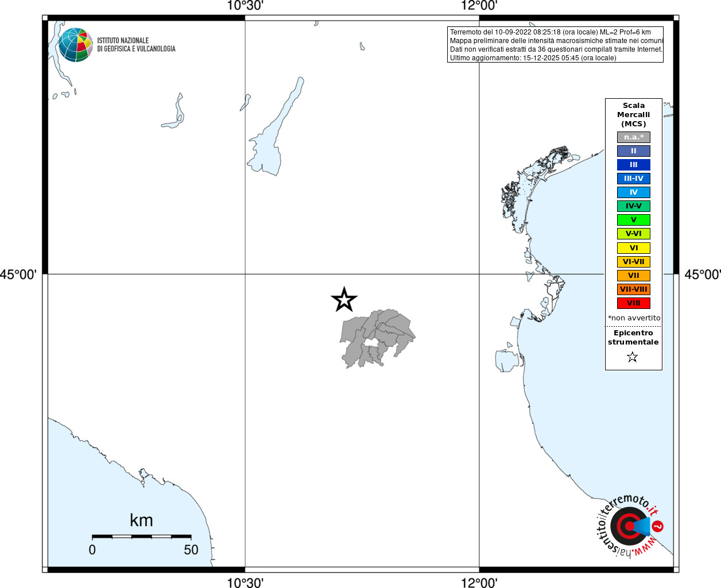Select the red intensity VIII swatch
The width and height of the screenshot is (721, 588).
click(634, 303)
